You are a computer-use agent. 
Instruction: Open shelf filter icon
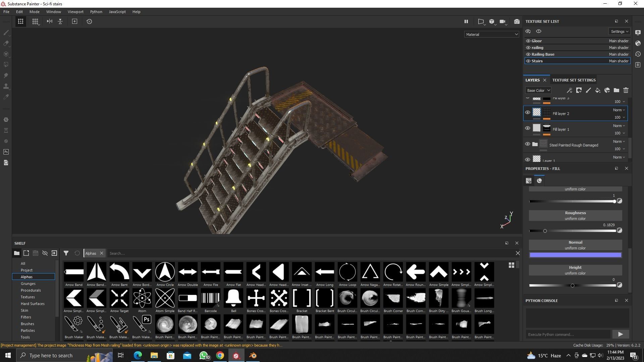click(x=66, y=253)
